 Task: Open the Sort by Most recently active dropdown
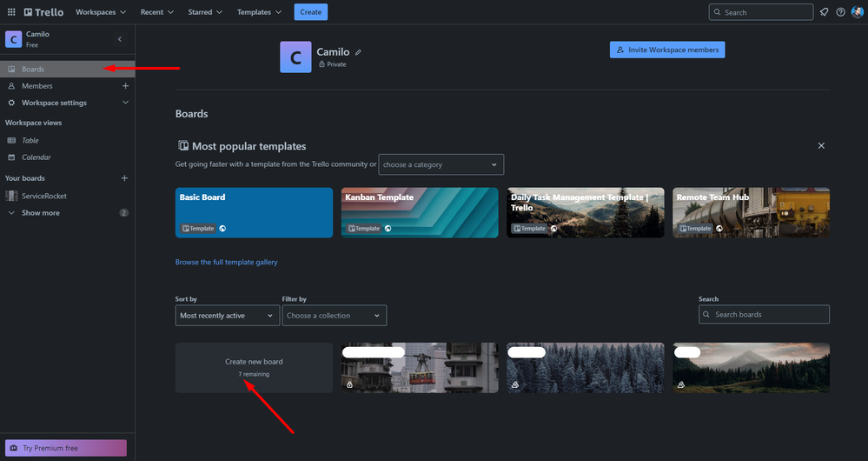coord(228,315)
